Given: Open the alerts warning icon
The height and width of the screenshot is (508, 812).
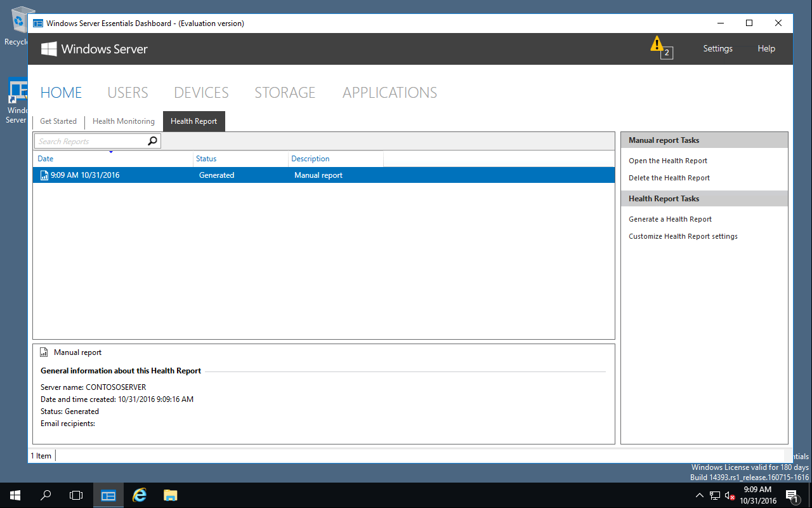Looking at the screenshot, I should 657,44.
